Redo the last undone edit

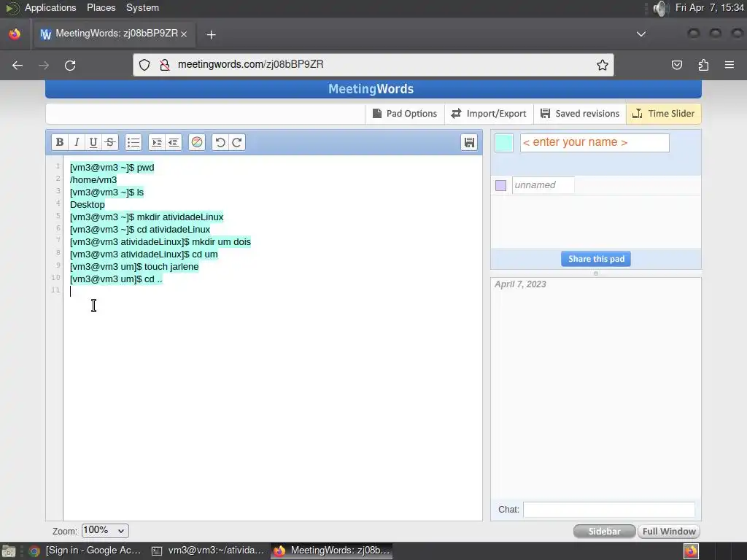237,142
